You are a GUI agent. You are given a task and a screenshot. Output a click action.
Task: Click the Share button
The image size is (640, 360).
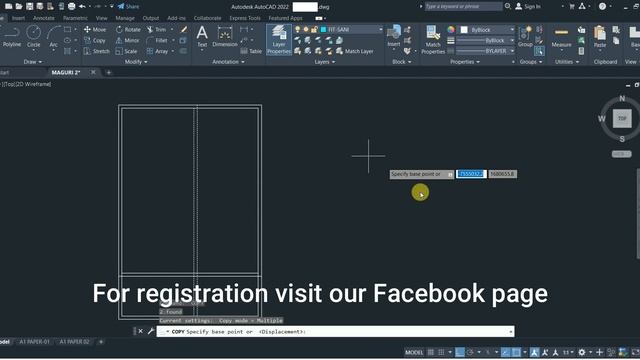(x=128, y=7)
